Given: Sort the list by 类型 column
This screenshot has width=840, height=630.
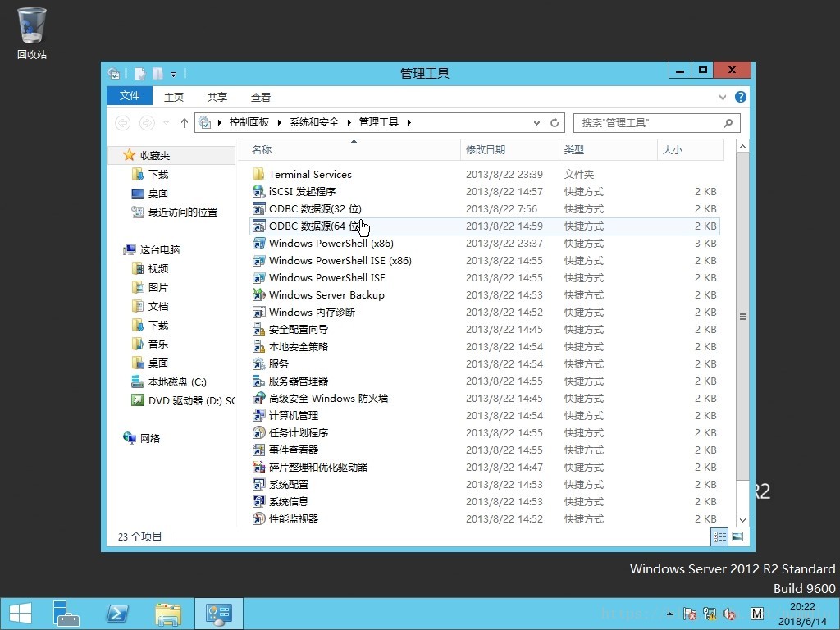Looking at the screenshot, I should pos(608,149).
